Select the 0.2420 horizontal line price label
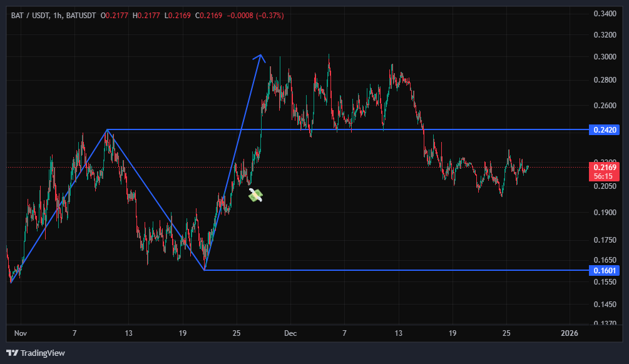 tap(604, 130)
